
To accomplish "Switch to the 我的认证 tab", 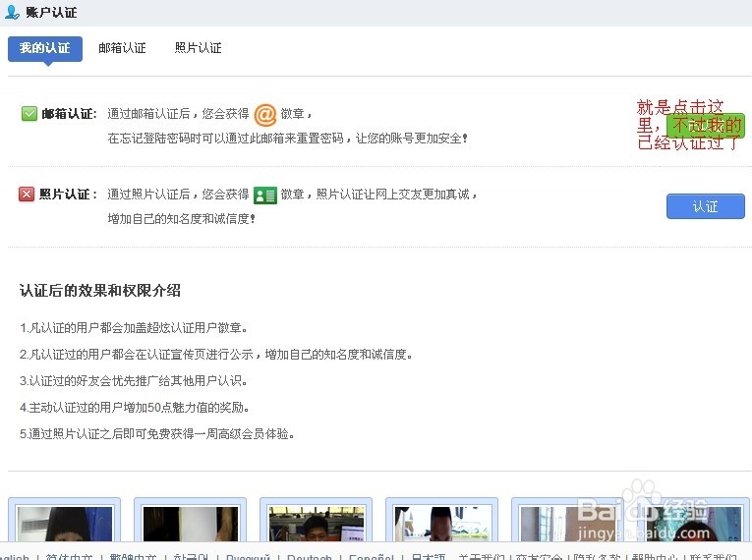I will click(45, 48).
